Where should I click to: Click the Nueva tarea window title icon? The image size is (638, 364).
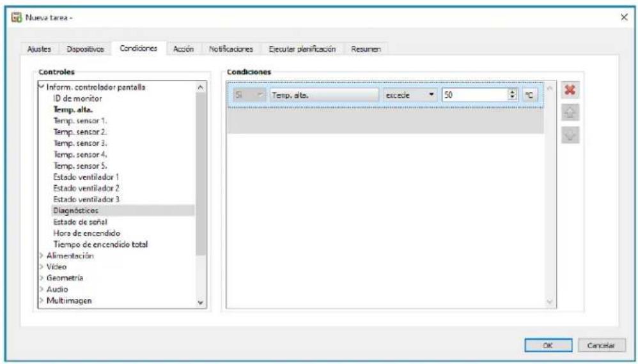(17, 18)
